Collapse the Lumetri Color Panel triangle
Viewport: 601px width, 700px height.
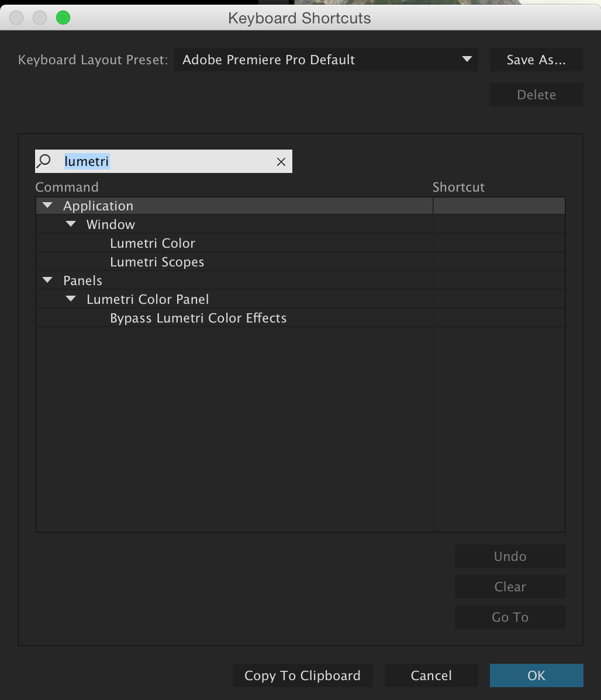71,299
